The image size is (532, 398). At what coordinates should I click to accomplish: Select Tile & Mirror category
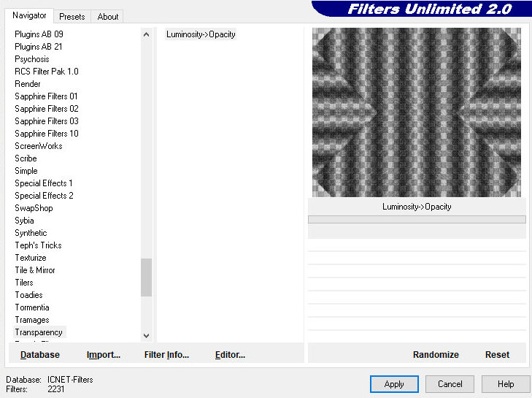click(x=35, y=270)
